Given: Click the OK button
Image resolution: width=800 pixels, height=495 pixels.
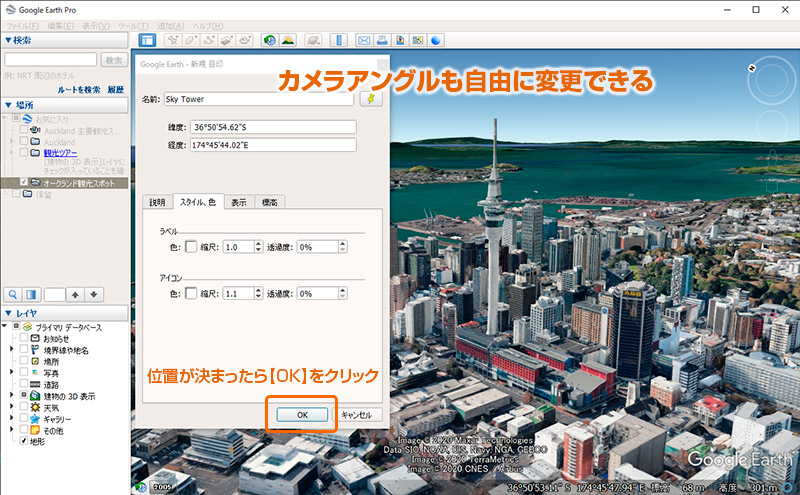Looking at the screenshot, I should click(301, 414).
